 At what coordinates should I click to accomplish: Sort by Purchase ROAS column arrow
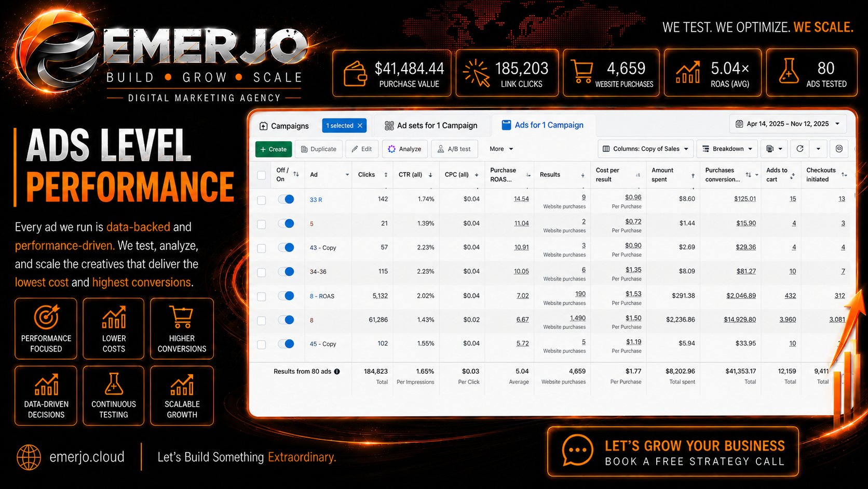[528, 175]
